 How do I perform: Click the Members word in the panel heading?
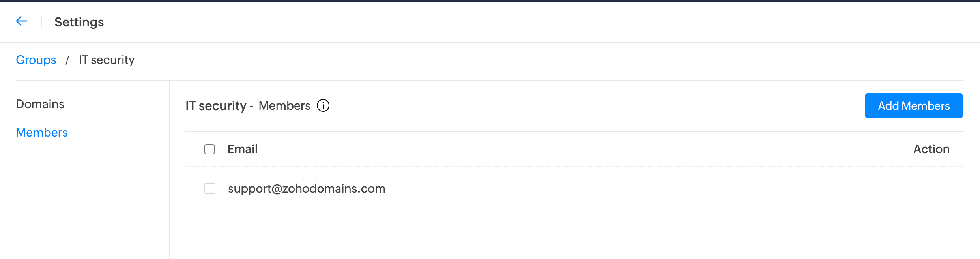[x=284, y=106]
